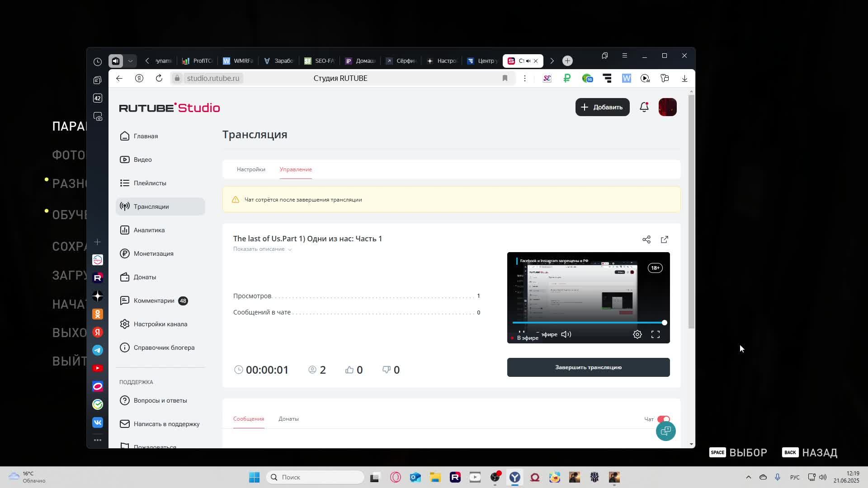The image size is (868, 488).
Task: Click Завершить трансляцию button
Action: coord(588,367)
